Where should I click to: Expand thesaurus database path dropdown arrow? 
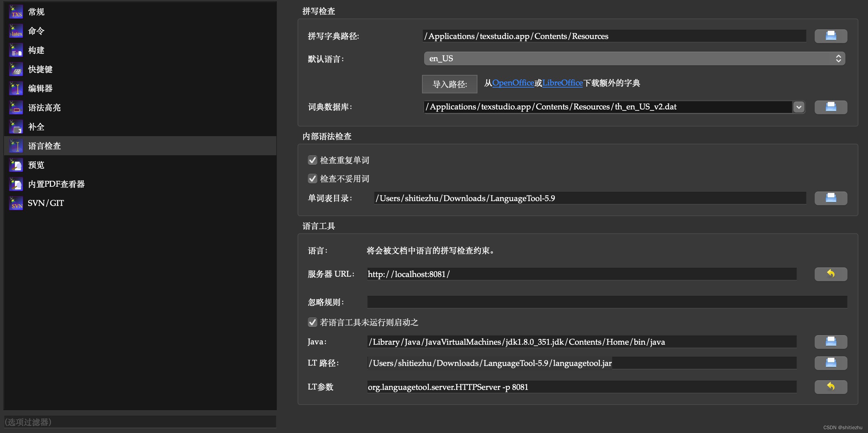click(x=799, y=107)
